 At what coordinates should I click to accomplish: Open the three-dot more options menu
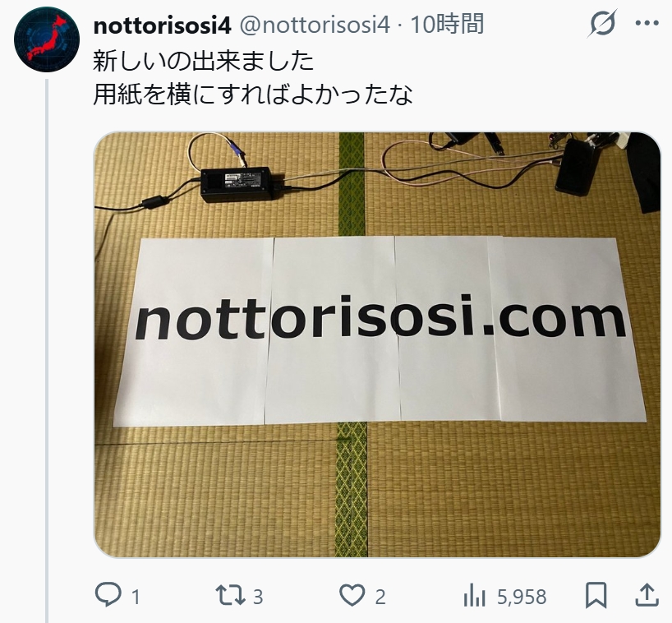click(647, 24)
